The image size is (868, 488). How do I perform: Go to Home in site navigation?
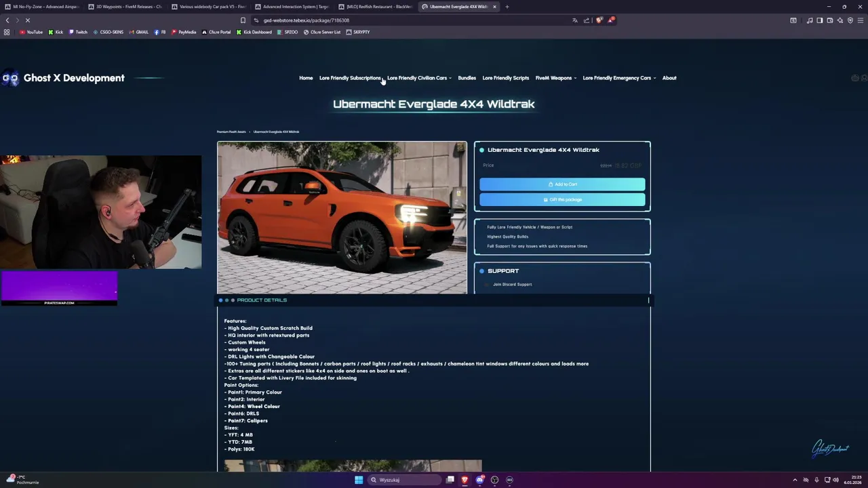coord(306,78)
